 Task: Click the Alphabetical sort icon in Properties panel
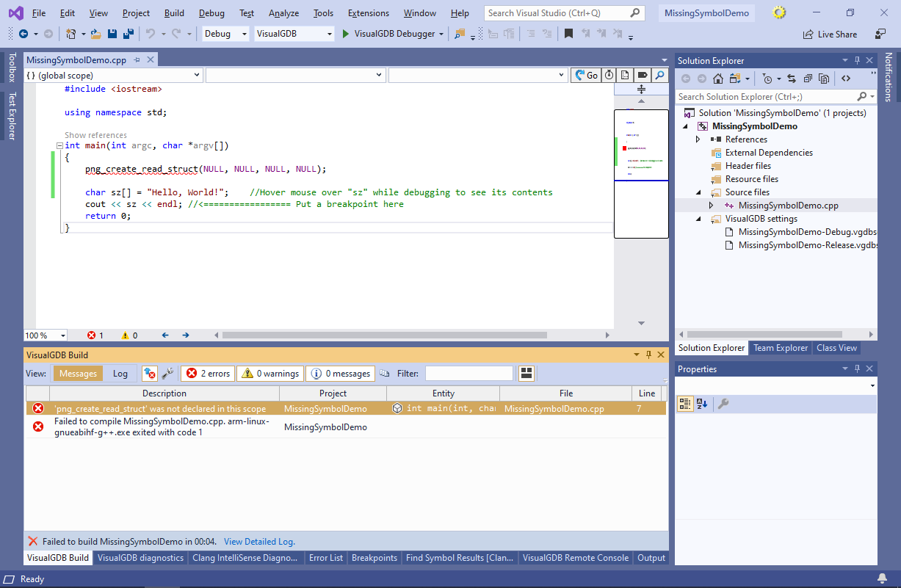click(701, 404)
